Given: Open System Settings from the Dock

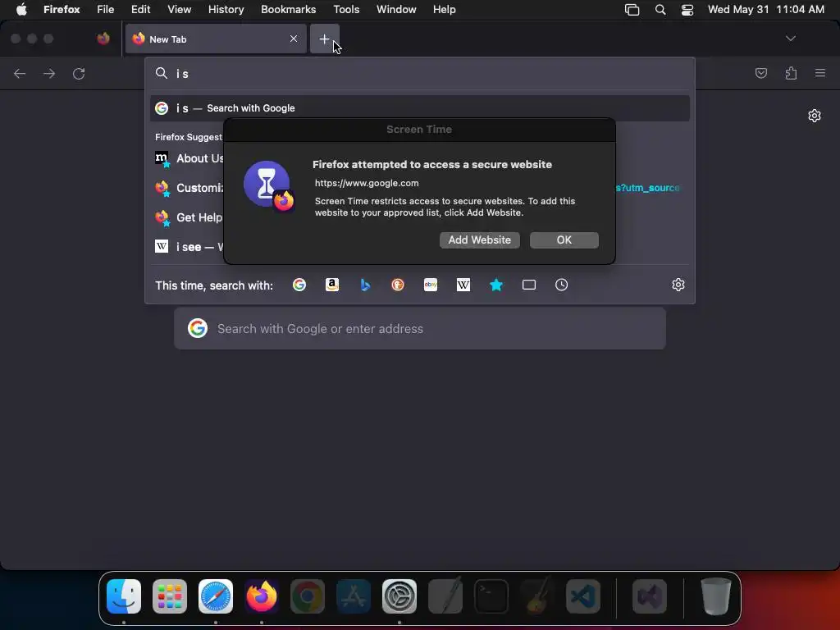Looking at the screenshot, I should (399, 596).
